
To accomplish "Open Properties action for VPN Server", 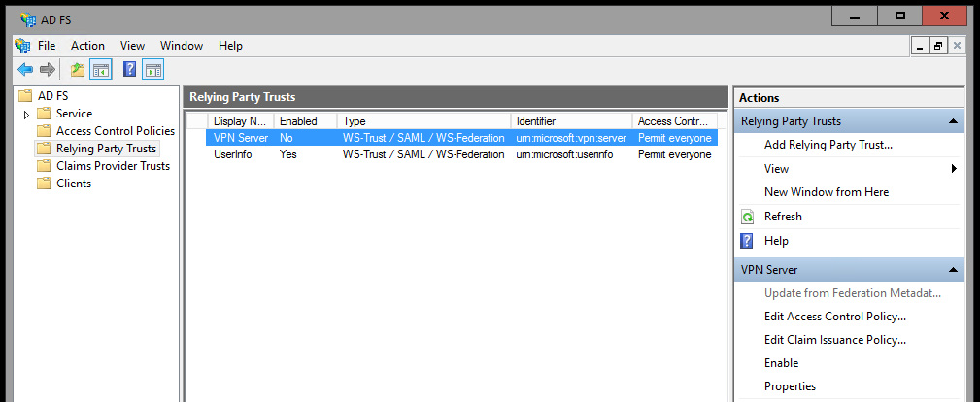I will [790, 386].
